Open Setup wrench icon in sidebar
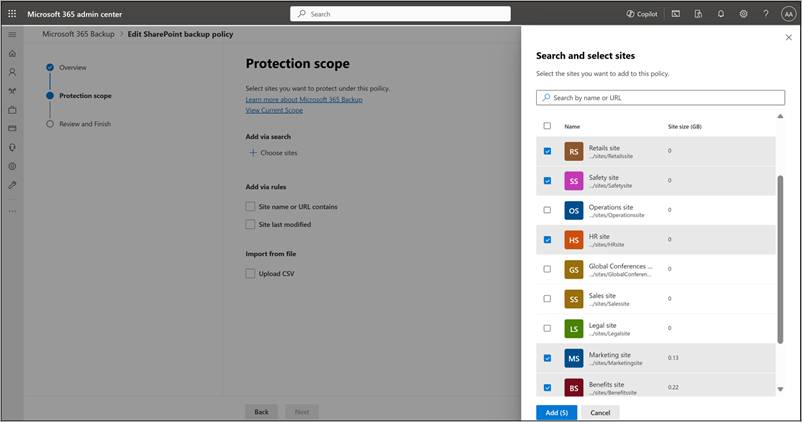The image size is (802, 422). click(12, 185)
